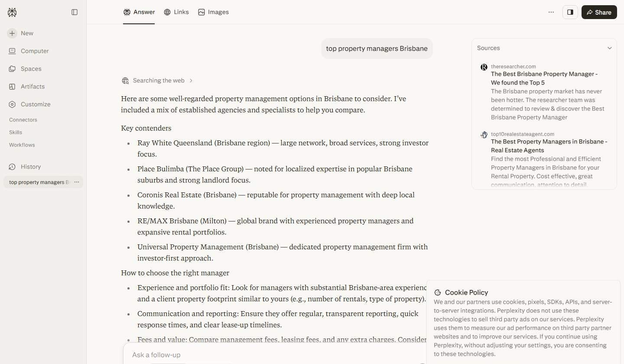624x364 pixels.
Task: Click the RE/MAX Brisbane bullet text
Action: pos(276,227)
